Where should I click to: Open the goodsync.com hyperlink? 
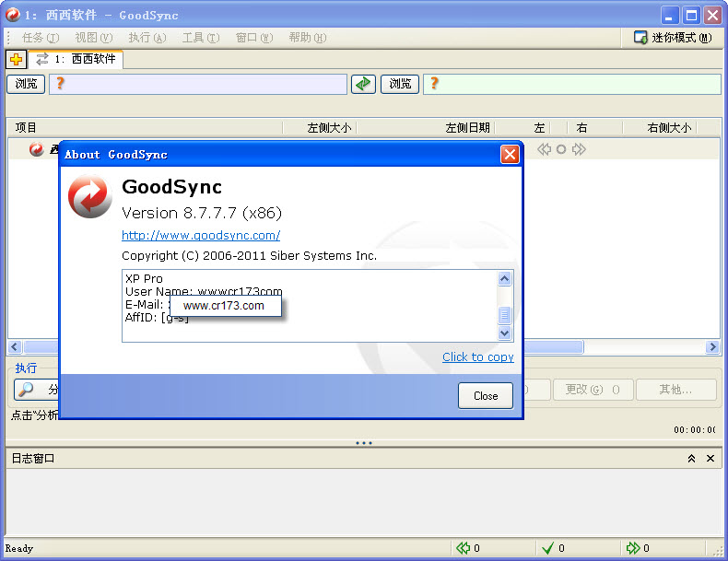tap(201, 235)
